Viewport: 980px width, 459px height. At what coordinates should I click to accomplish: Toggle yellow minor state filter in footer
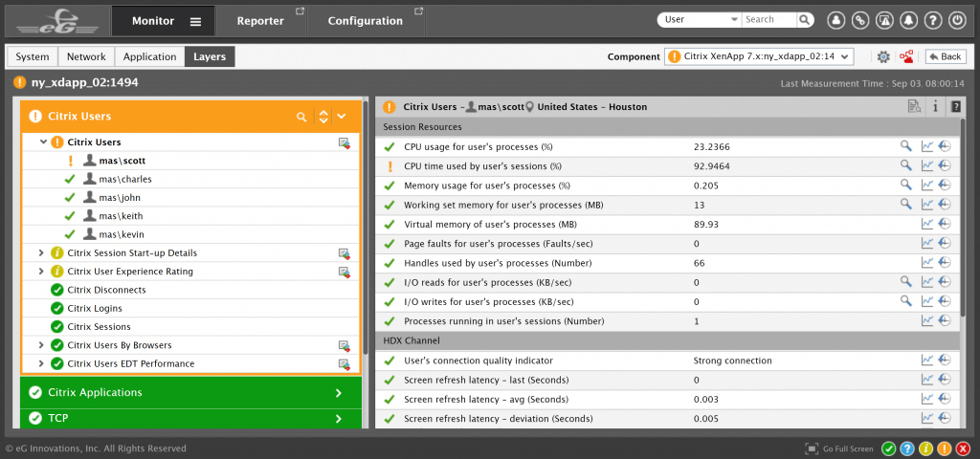925,448
